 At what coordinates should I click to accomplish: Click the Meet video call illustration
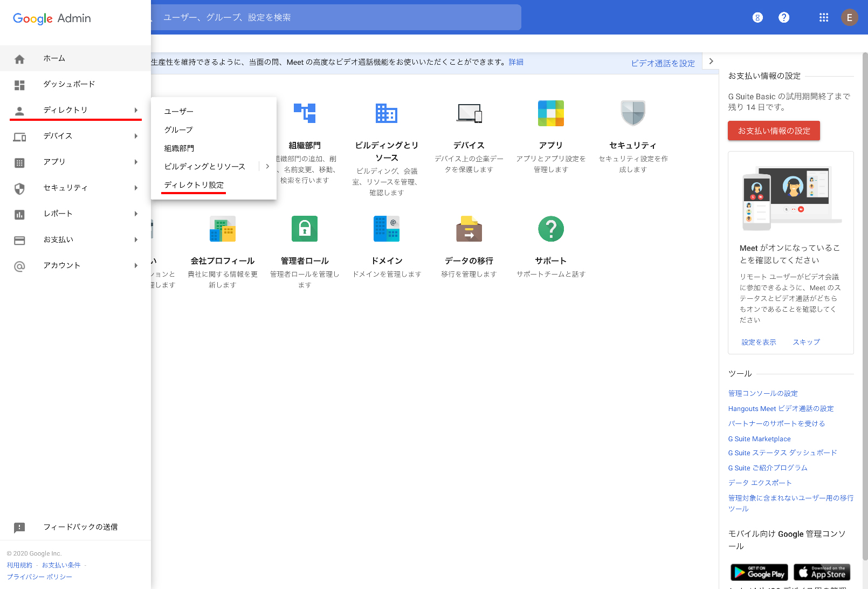click(791, 197)
